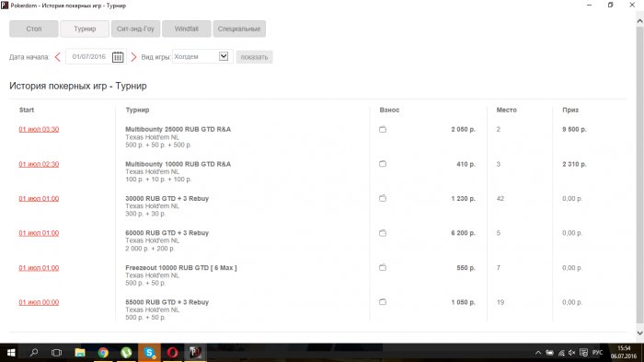Image resolution: width=644 pixels, height=362 pixels.
Task: Click buy-in icon for 55000 RUB GTD row
Action: [383, 302]
